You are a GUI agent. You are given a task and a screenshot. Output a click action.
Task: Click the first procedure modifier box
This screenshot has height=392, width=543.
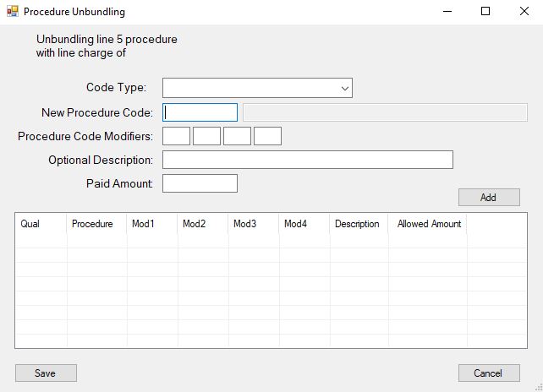tap(176, 136)
